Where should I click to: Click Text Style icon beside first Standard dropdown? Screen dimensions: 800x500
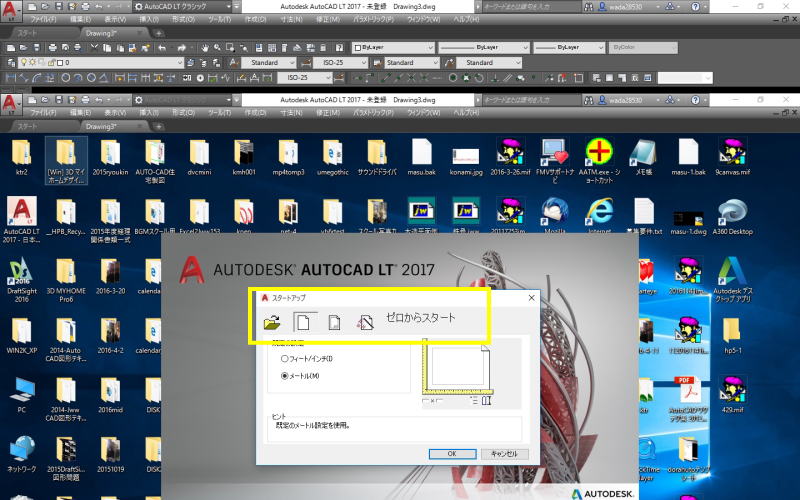pos(233,63)
